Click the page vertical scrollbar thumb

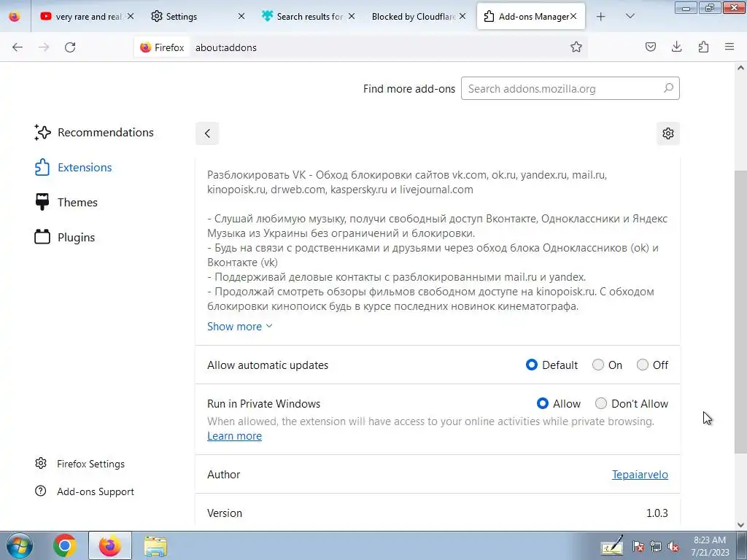740,312
